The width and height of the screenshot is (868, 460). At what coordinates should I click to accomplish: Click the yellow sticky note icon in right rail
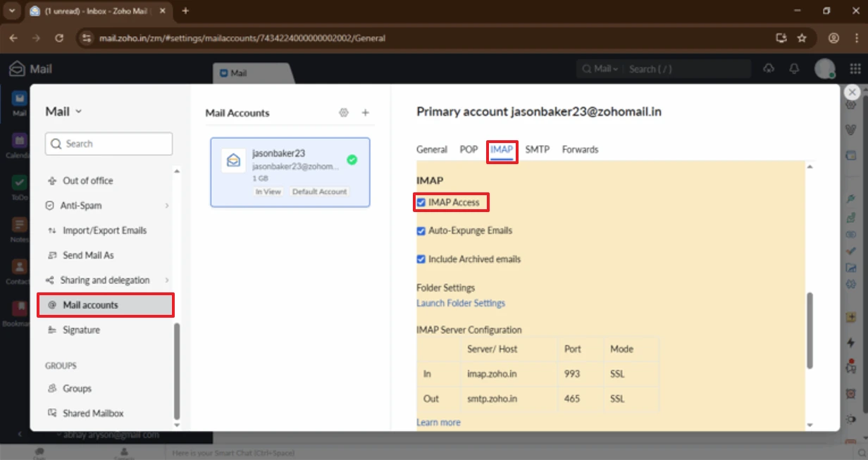point(851,318)
